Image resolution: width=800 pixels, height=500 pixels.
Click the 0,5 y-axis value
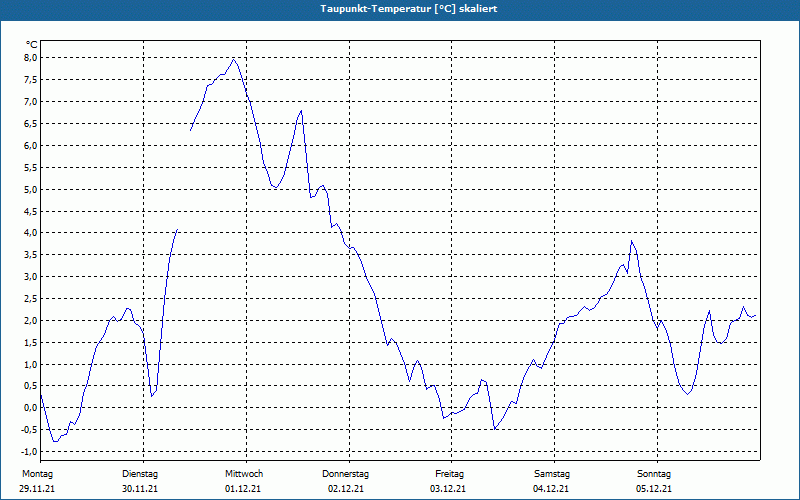pos(31,386)
